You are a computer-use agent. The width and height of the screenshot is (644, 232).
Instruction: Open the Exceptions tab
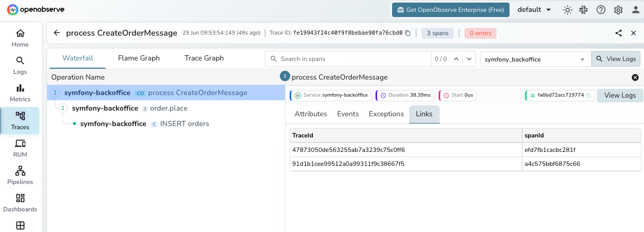click(x=386, y=114)
